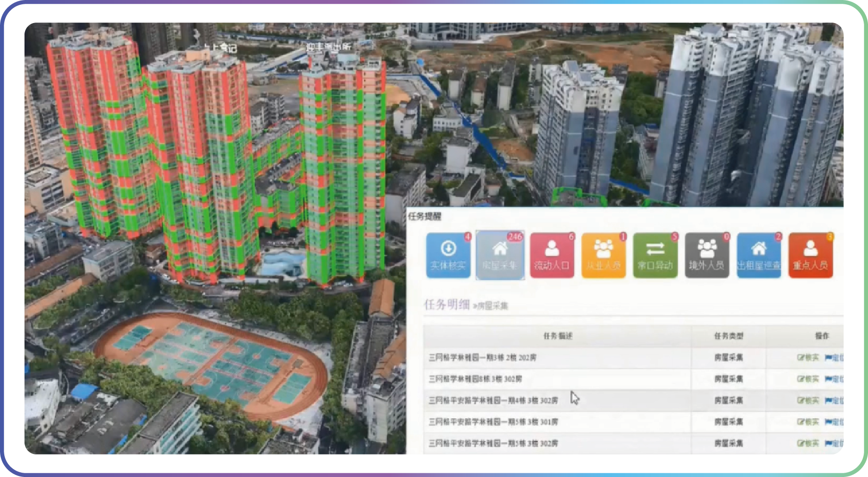The image size is (868, 477).
Task: Click the 任务类型 column header
Action: [728, 336]
